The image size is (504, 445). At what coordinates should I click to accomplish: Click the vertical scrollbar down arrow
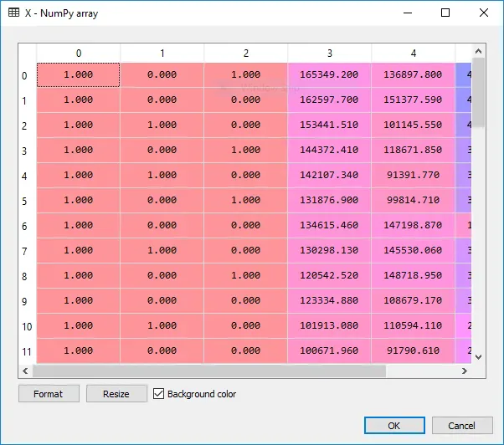tap(478, 357)
